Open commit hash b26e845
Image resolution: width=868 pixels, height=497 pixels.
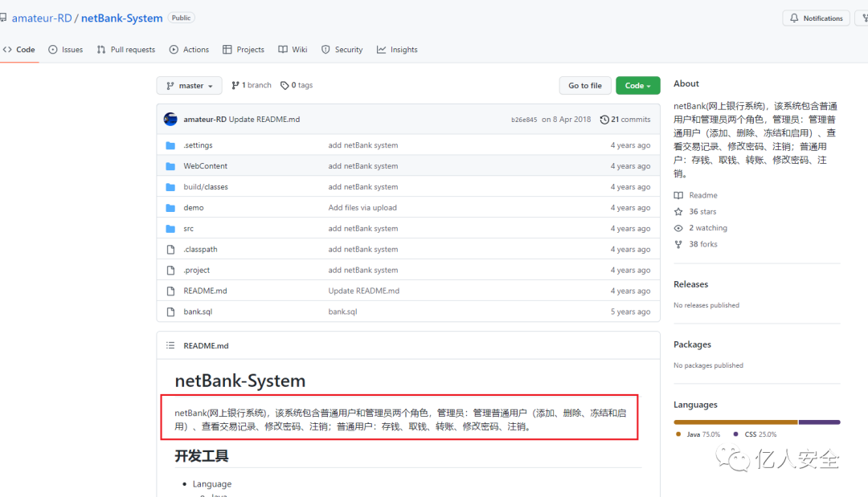click(524, 120)
